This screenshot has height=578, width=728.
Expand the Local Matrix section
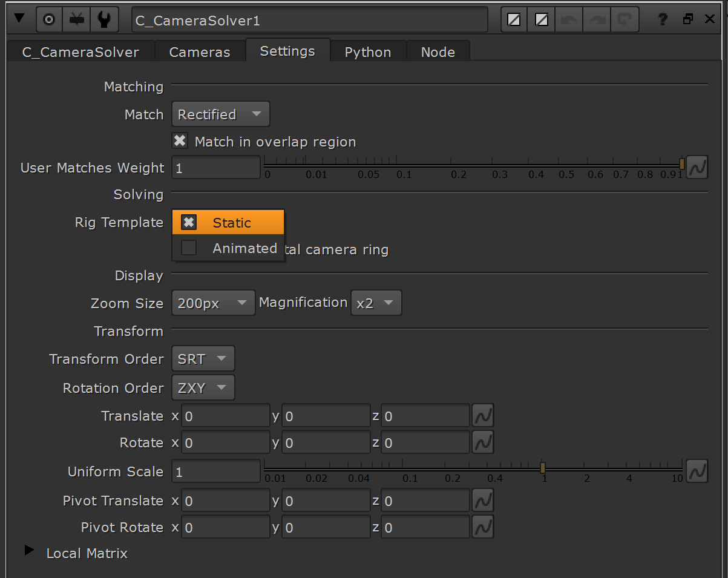[29, 550]
